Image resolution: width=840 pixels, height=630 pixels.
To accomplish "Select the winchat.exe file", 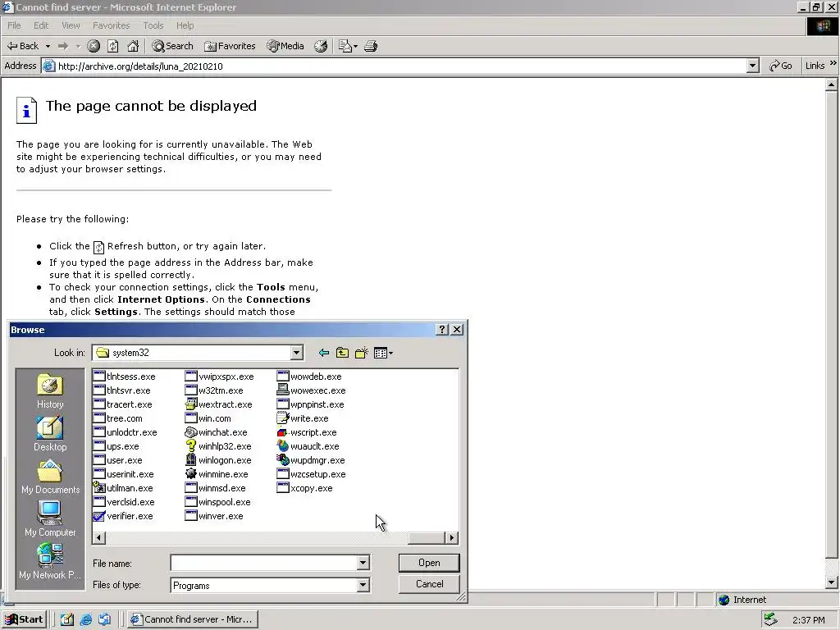I will tap(217, 432).
